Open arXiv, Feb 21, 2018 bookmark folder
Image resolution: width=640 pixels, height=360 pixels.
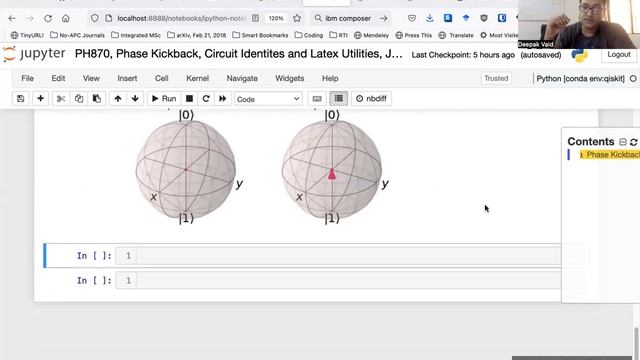pyautogui.click(x=196, y=35)
